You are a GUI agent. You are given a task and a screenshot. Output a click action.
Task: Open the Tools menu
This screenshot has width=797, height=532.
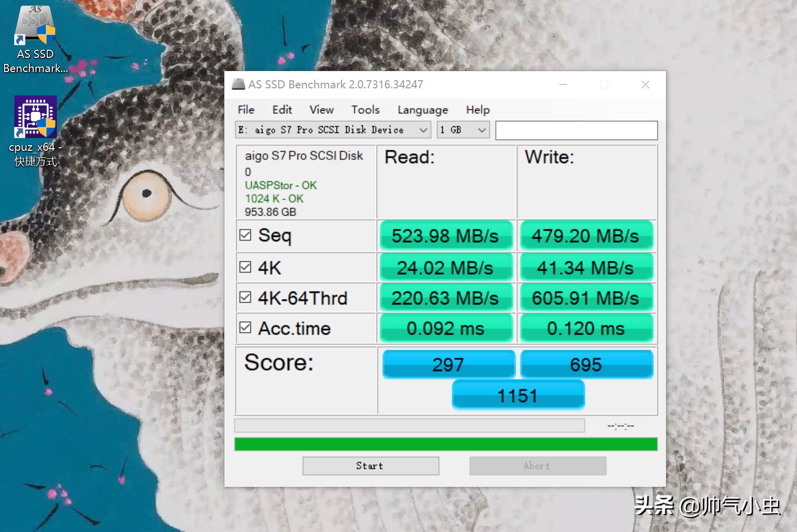(x=366, y=110)
